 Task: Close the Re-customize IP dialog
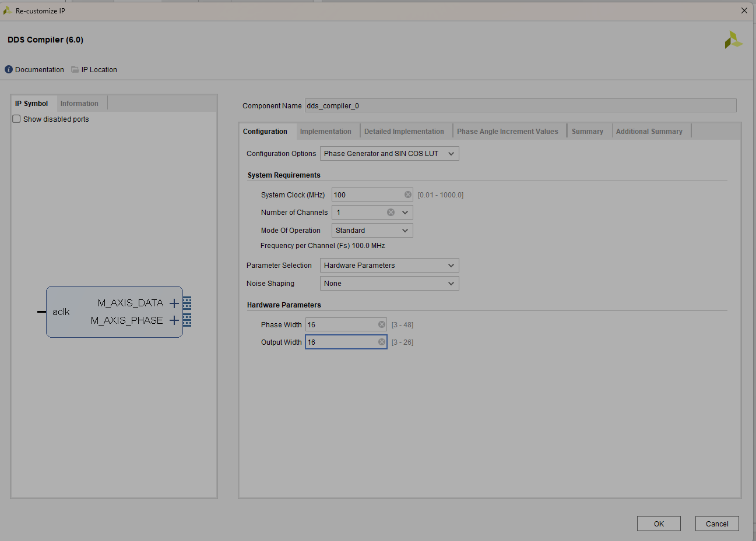[x=744, y=10]
